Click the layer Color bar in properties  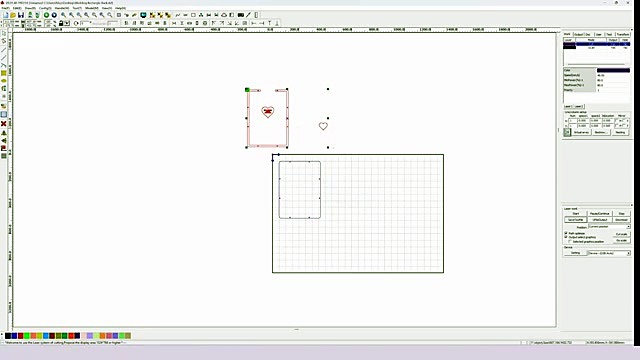613,70
